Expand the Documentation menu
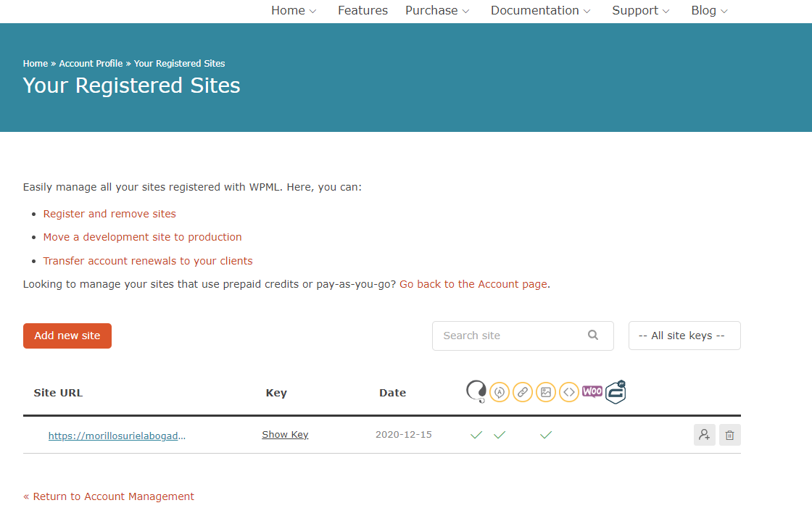812x516 pixels. [540, 10]
